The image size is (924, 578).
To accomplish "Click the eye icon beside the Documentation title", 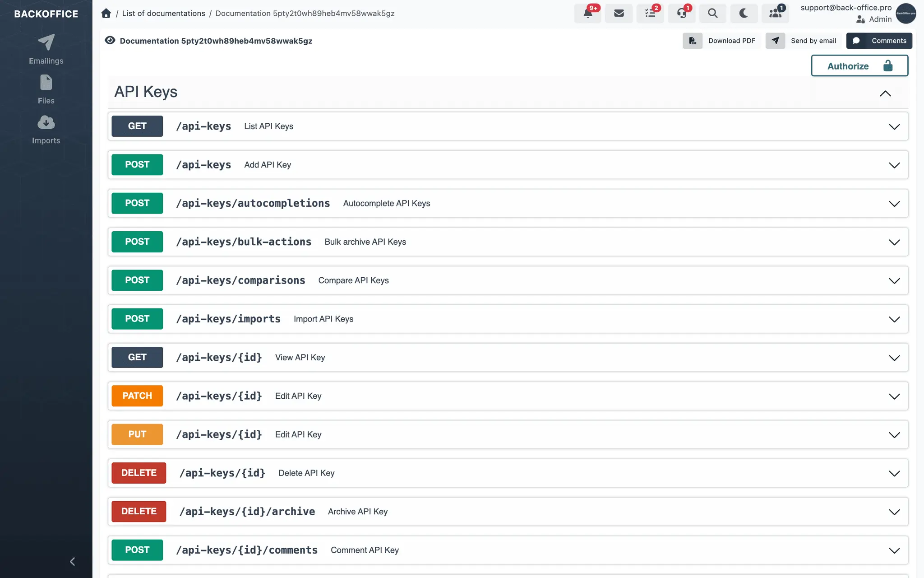I will (x=110, y=40).
